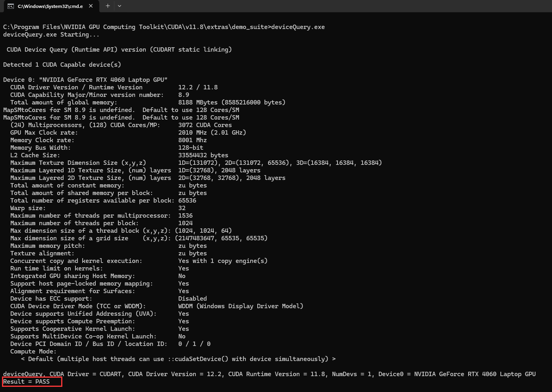Click the ECC support Disabled value
Screen dimensions: 552x392
pyautogui.click(x=192, y=299)
